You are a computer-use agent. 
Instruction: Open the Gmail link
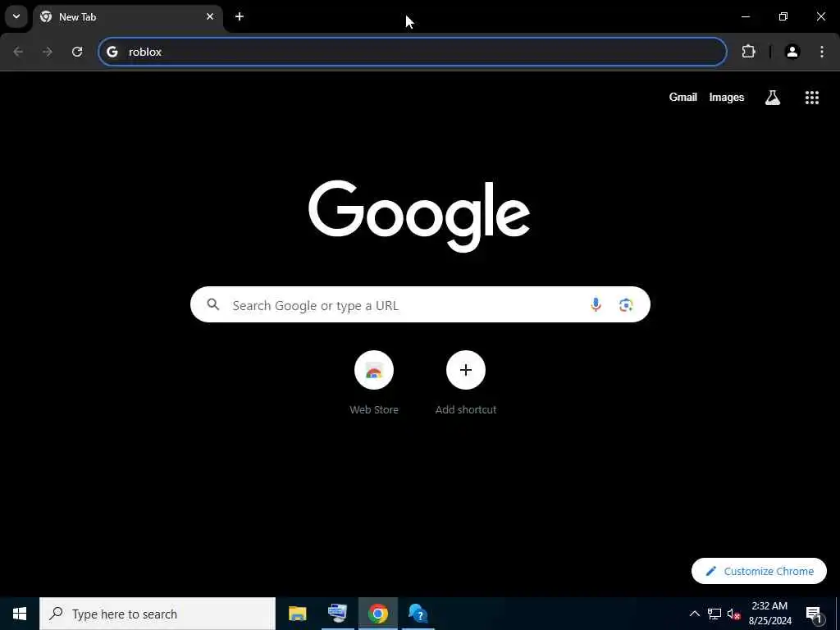tap(683, 97)
